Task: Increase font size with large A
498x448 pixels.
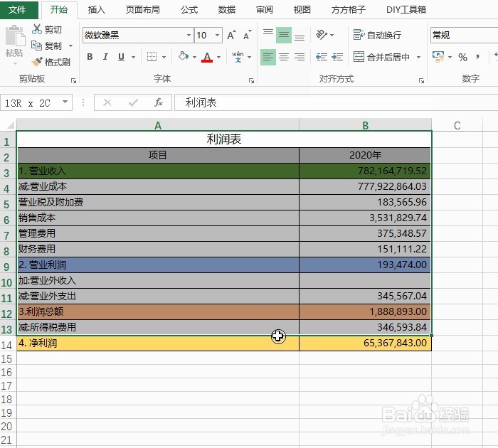Action: [x=231, y=35]
